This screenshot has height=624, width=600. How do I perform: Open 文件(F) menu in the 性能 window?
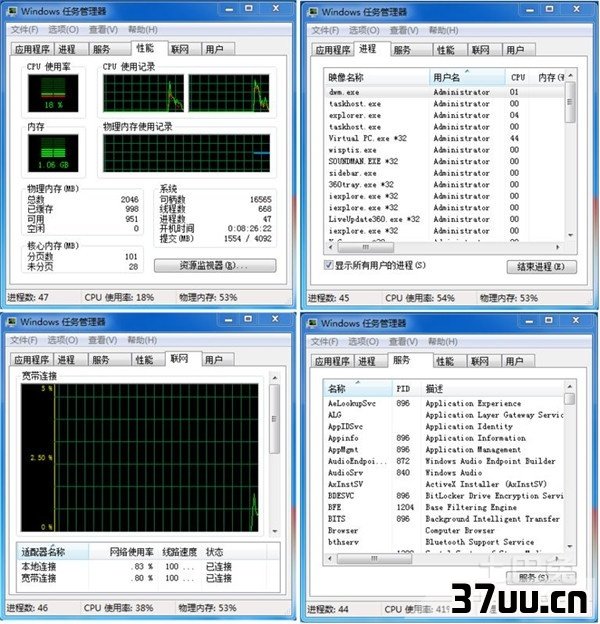tap(24, 30)
